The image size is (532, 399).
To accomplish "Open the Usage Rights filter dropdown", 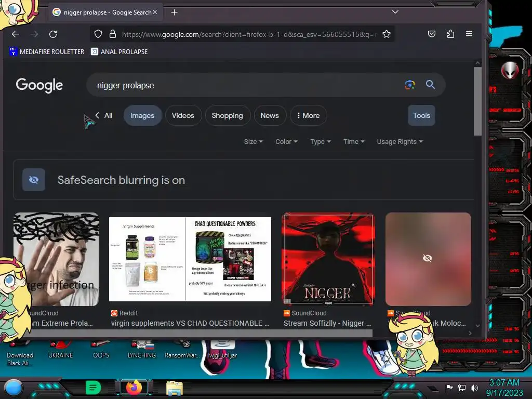I will point(400,141).
